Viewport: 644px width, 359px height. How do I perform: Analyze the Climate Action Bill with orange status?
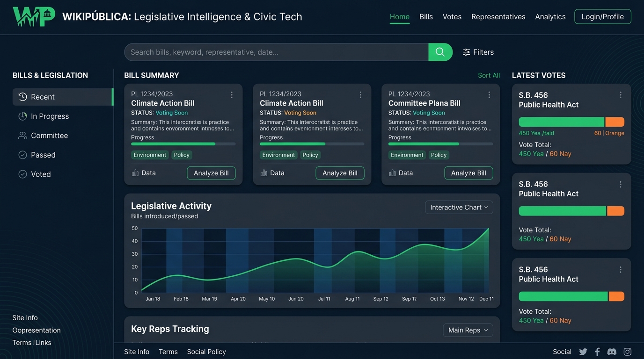pyautogui.click(x=340, y=173)
